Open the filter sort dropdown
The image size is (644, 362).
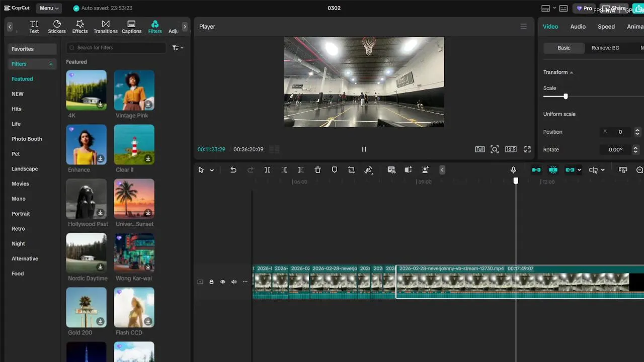coord(178,48)
